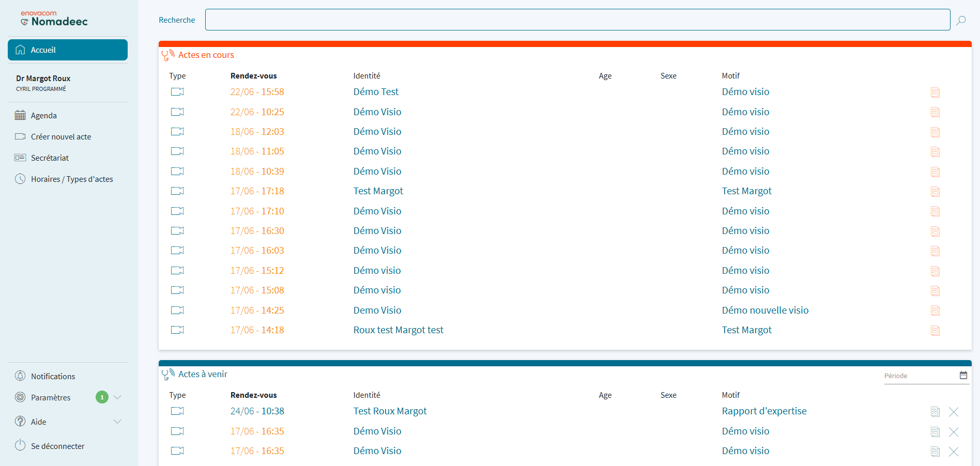The height and width of the screenshot is (466, 980).
Task: Open document icon for 18/06 12:03 row
Action: point(935,132)
